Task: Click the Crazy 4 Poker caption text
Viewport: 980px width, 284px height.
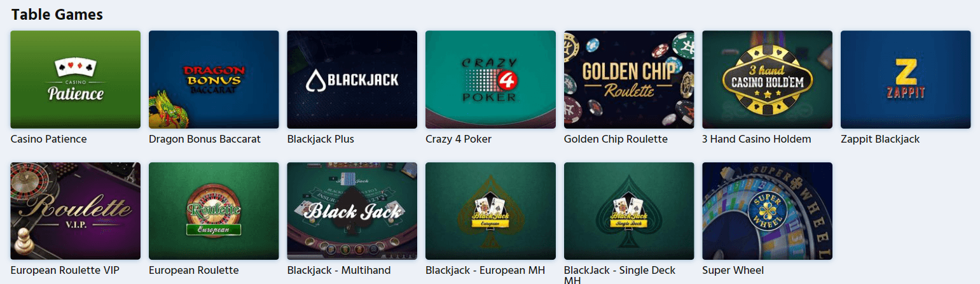Action: pyautogui.click(x=459, y=139)
